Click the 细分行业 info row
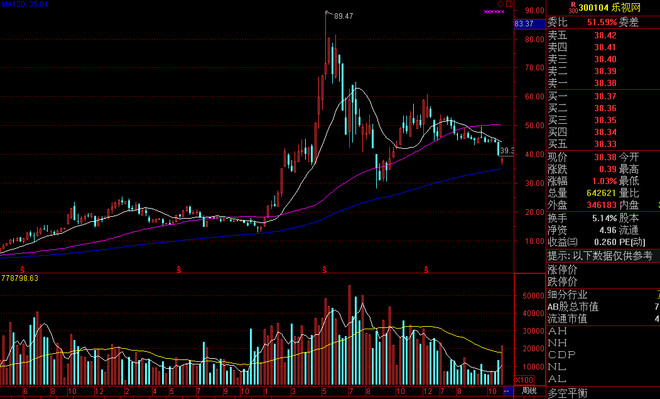The image size is (660, 399). [603, 295]
